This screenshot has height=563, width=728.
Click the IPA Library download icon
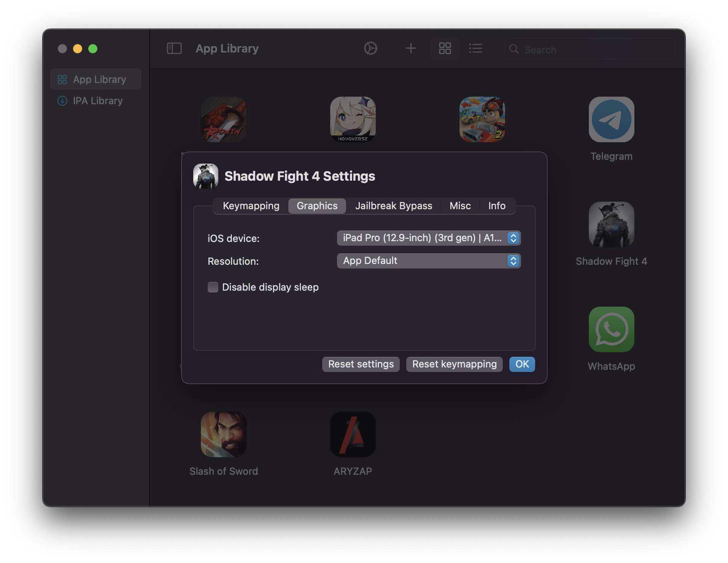pyautogui.click(x=62, y=101)
